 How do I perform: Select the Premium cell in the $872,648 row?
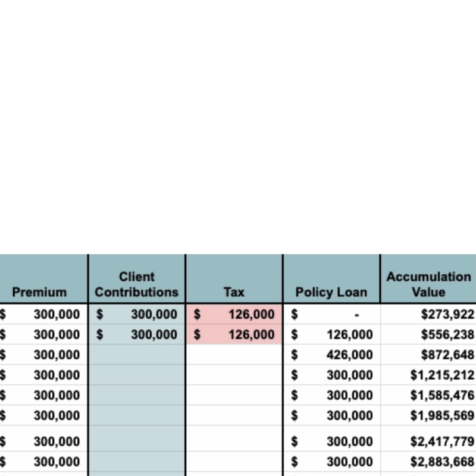(x=43, y=355)
